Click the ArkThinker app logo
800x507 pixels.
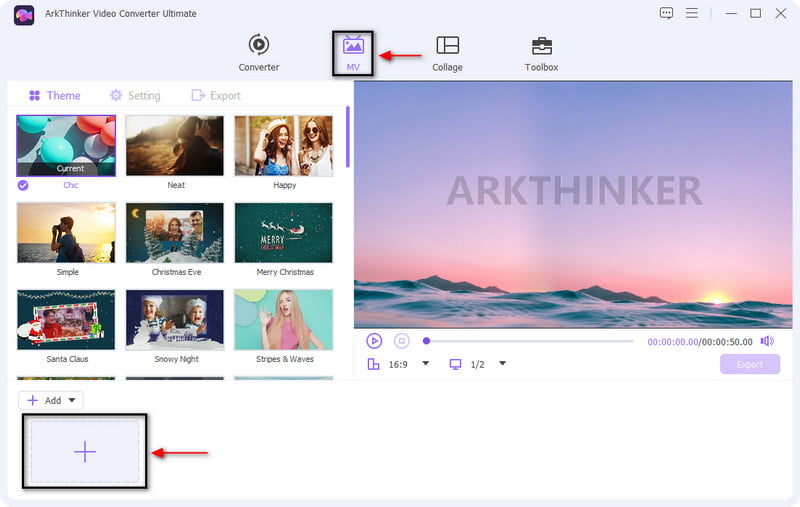(x=24, y=15)
